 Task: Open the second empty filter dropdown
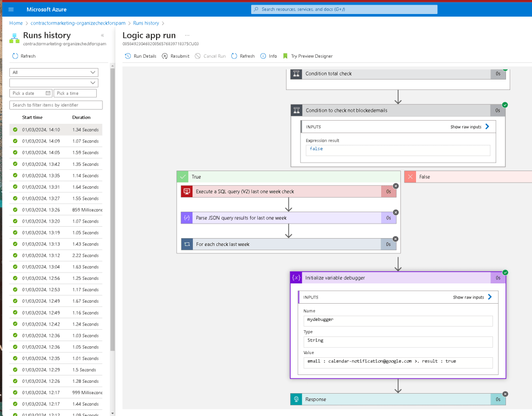pos(54,83)
